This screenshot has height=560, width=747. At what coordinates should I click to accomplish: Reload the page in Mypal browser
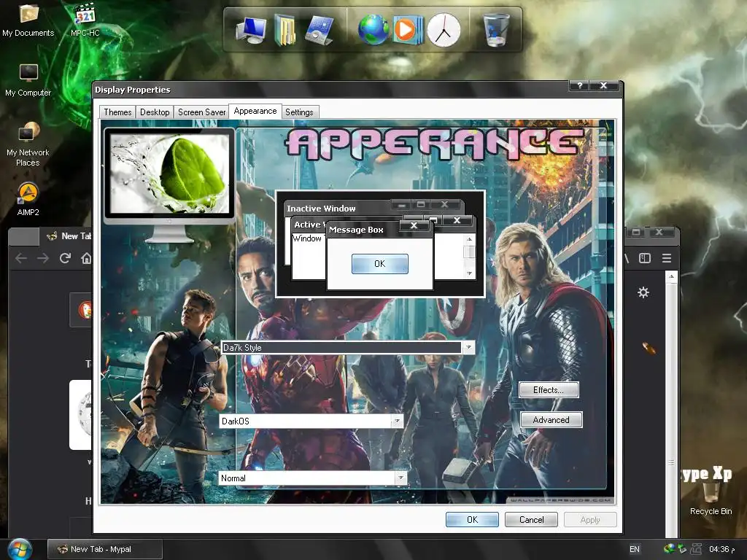[65, 258]
